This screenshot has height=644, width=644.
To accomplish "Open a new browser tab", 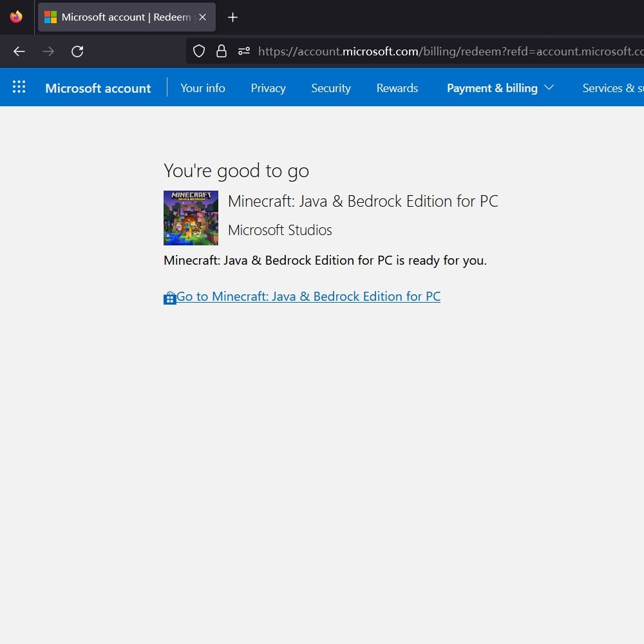I will 232,17.
